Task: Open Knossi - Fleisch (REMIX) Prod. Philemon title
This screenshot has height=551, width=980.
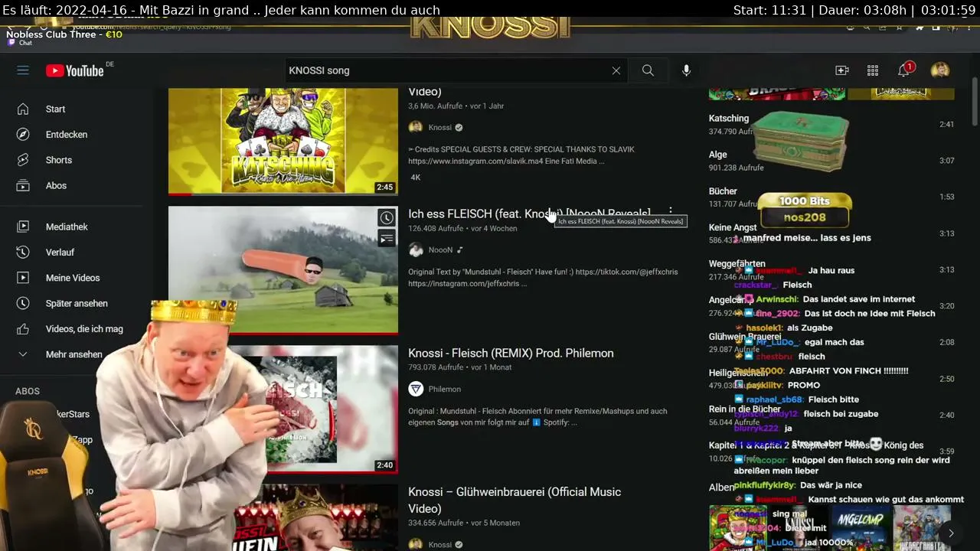Action: 511,353
